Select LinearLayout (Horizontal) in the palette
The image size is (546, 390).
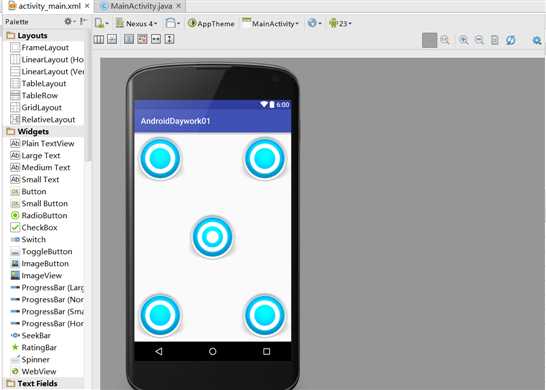[x=47, y=60]
